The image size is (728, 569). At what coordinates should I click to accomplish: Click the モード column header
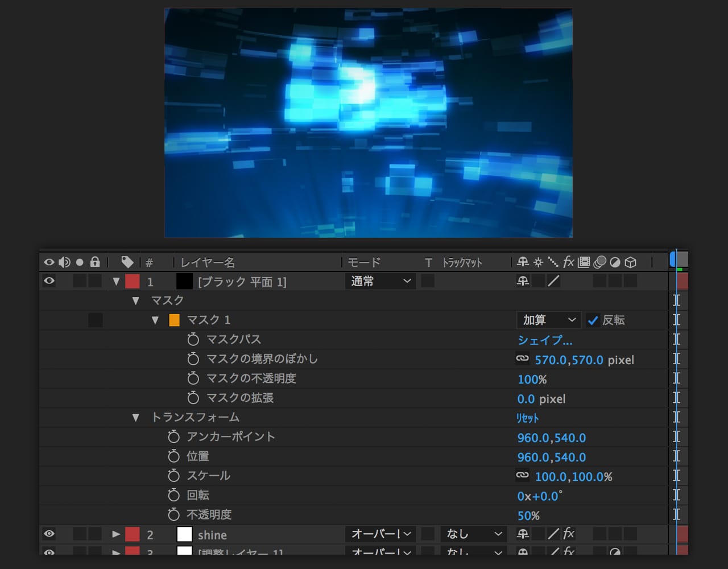point(363,262)
